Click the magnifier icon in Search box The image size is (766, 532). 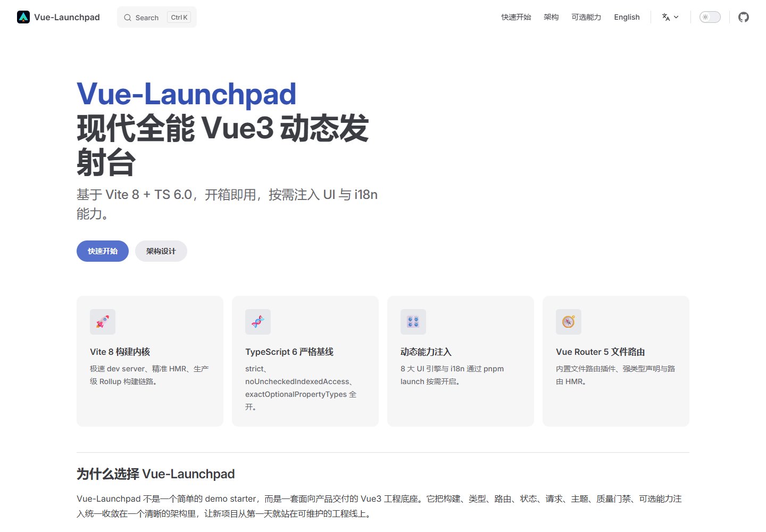point(128,18)
